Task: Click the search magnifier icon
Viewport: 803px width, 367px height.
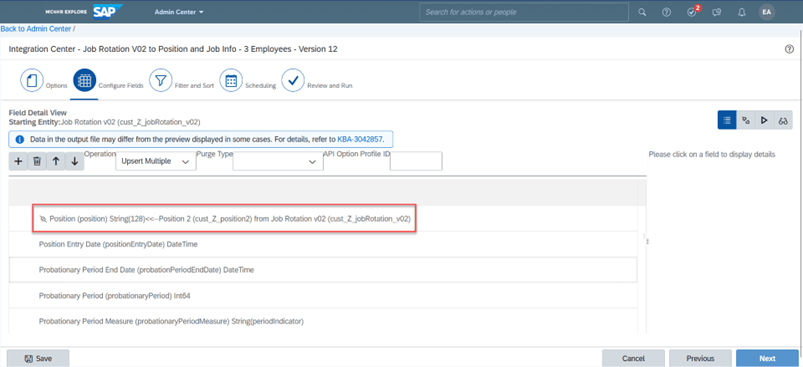Action: coord(642,12)
